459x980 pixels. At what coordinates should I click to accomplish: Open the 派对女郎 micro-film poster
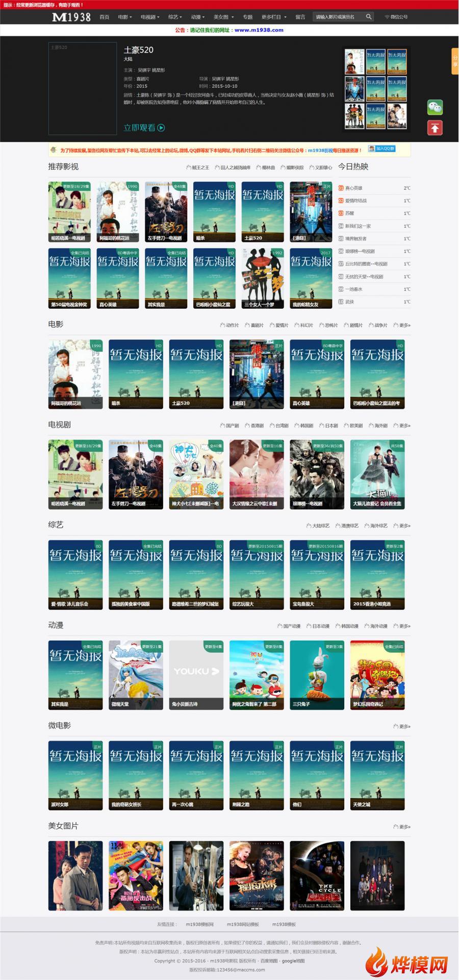tap(75, 775)
